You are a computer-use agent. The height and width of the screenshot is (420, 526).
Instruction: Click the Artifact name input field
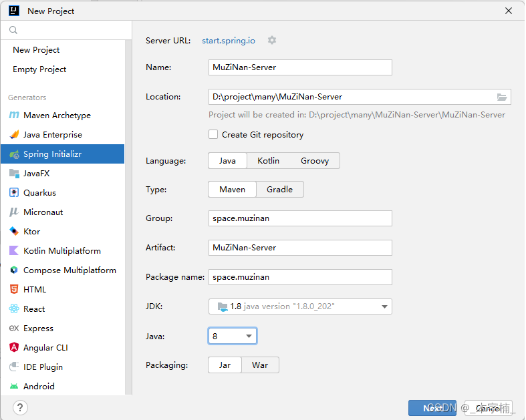(x=300, y=248)
